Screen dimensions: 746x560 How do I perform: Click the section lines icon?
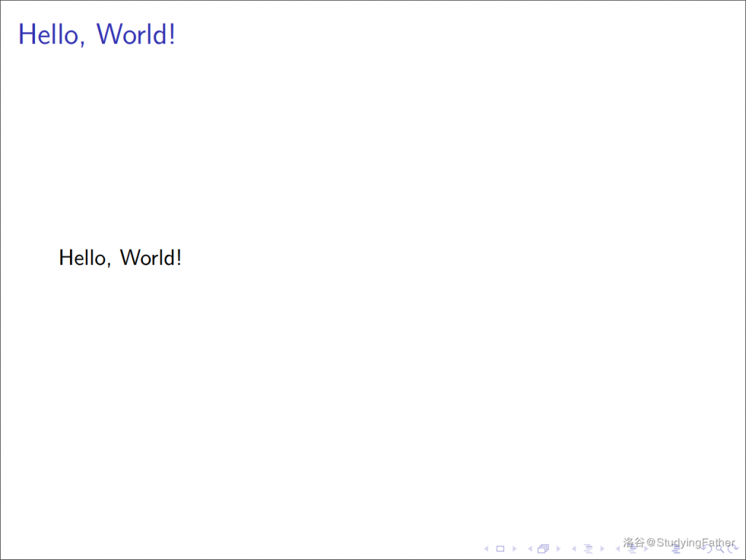tap(632, 549)
